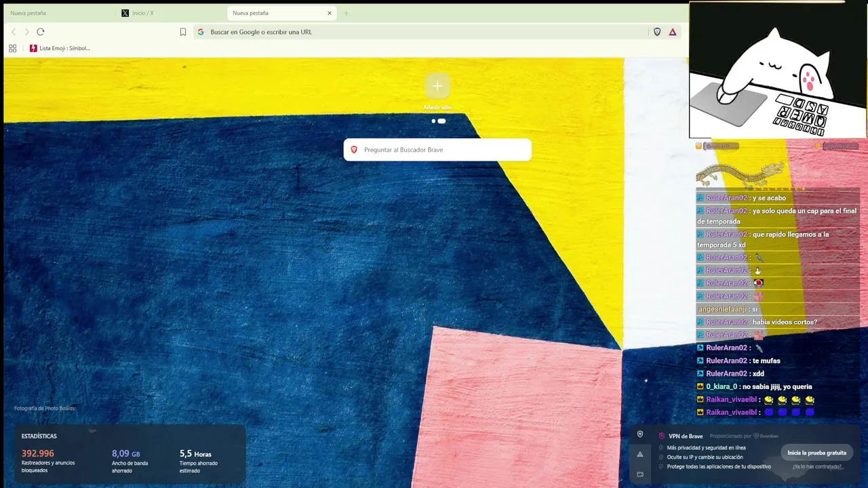Close the active Nueva pestaña tab
Viewport: 868px width, 488px height.
pos(330,13)
